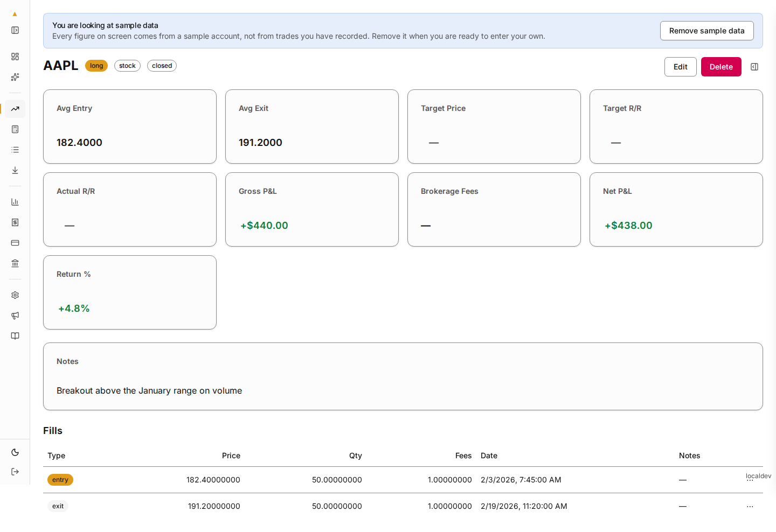Click the sample data banner heading
This screenshot has width=776, height=532.
(105, 25)
